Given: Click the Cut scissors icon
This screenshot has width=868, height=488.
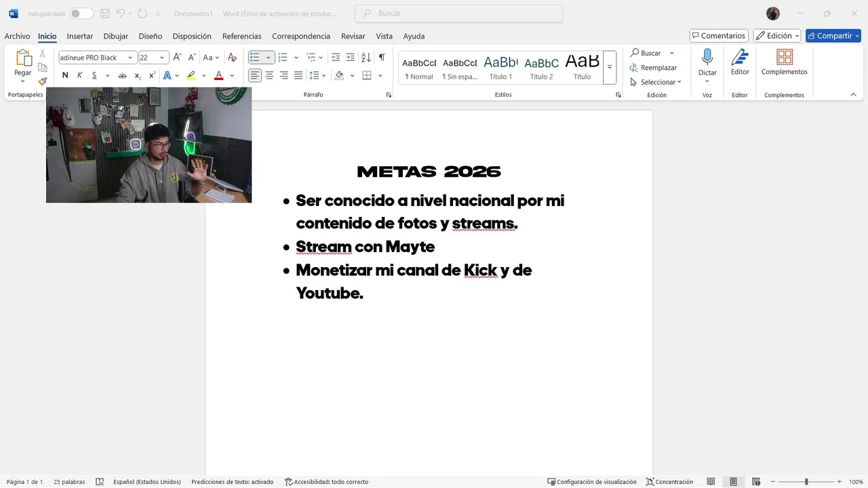Looking at the screenshot, I should 43,53.
